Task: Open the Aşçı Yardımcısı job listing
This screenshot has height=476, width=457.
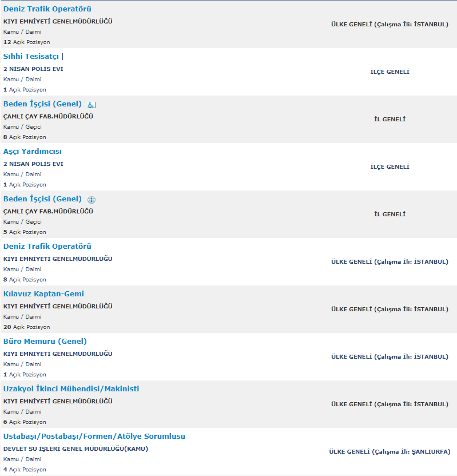Action: pos(33,152)
